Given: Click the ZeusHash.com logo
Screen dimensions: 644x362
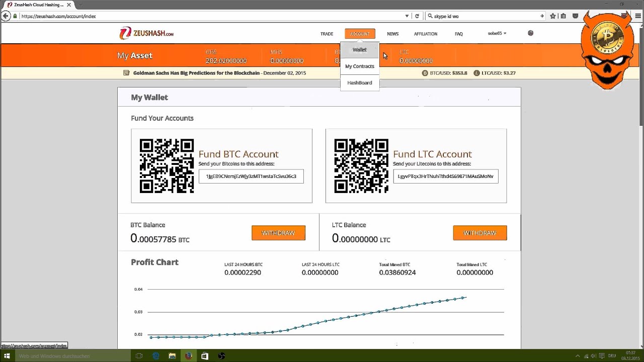Looking at the screenshot, I should pos(146,34).
